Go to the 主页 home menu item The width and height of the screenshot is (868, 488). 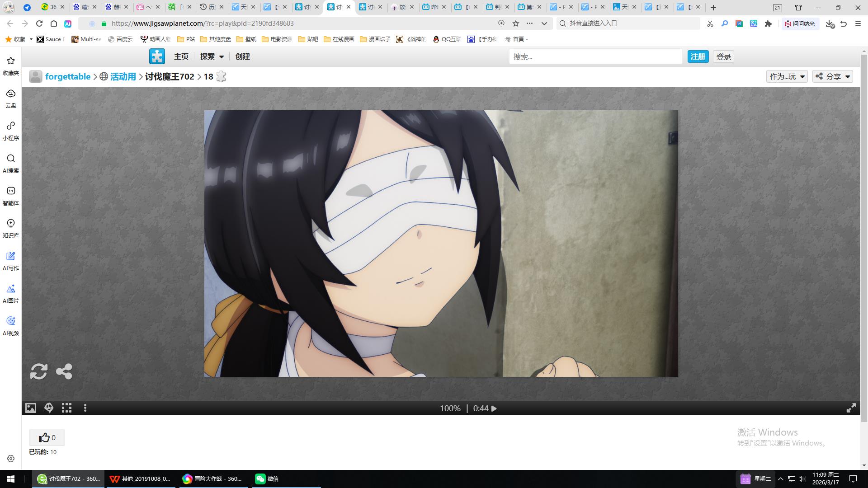tap(181, 56)
